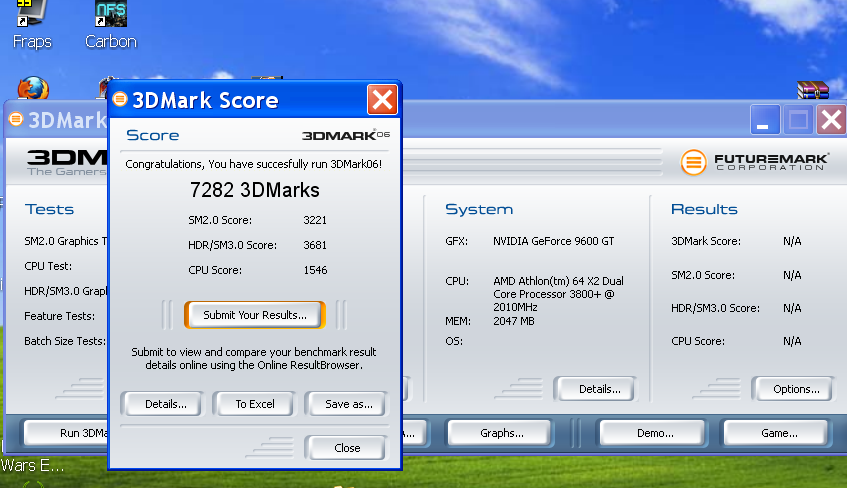The height and width of the screenshot is (488, 847).
Task: Open the NFS Carbon desktop shortcut
Action: click(x=111, y=24)
